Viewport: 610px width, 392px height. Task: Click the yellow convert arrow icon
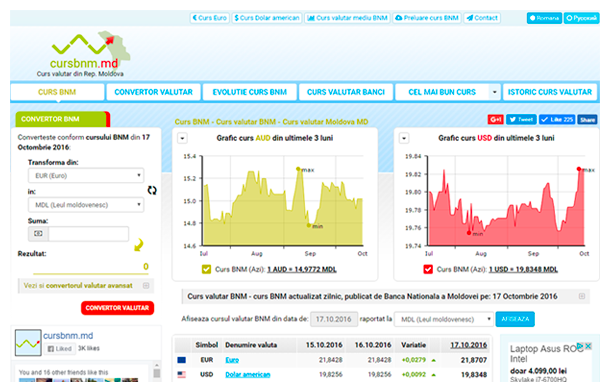[139, 245]
